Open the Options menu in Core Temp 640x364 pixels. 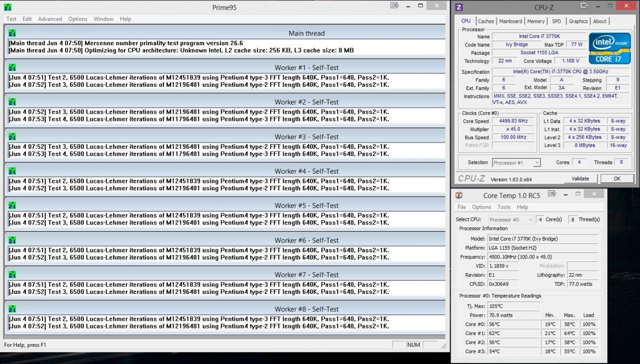(482, 207)
